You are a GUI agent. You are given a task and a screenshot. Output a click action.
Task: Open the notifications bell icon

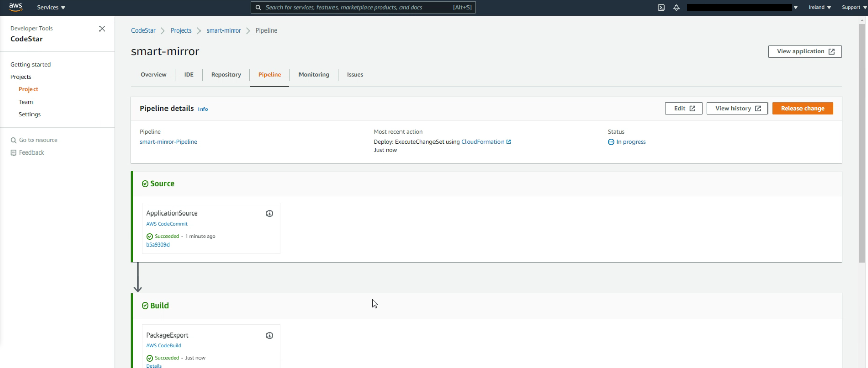pos(676,7)
